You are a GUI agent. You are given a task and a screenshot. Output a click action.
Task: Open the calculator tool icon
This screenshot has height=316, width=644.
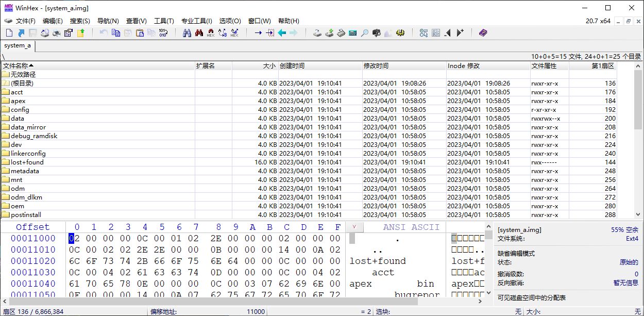click(x=353, y=33)
